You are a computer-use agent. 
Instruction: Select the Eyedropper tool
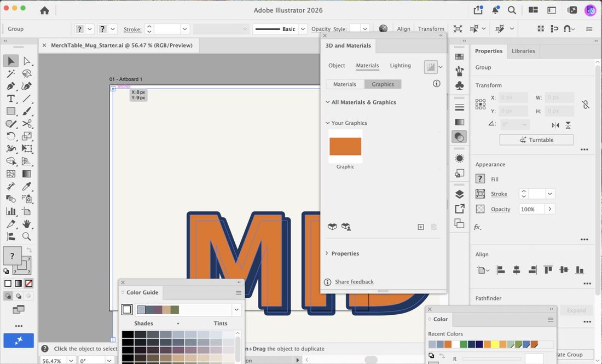point(26,186)
